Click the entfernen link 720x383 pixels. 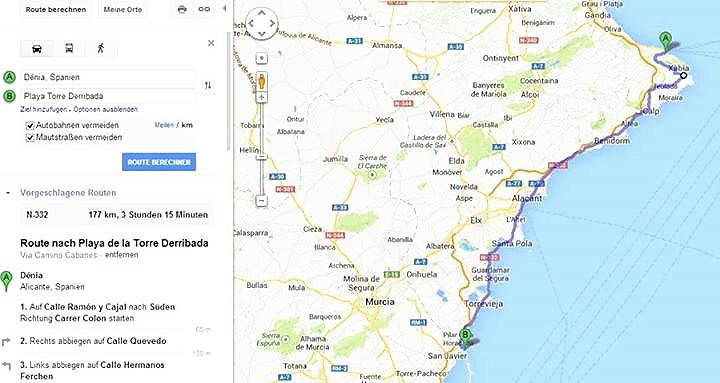pos(121,255)
